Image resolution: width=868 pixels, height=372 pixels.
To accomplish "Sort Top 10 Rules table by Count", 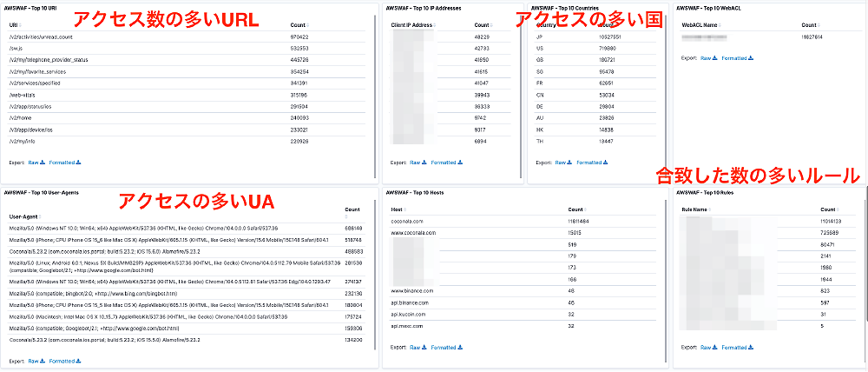I will [829, 209].
